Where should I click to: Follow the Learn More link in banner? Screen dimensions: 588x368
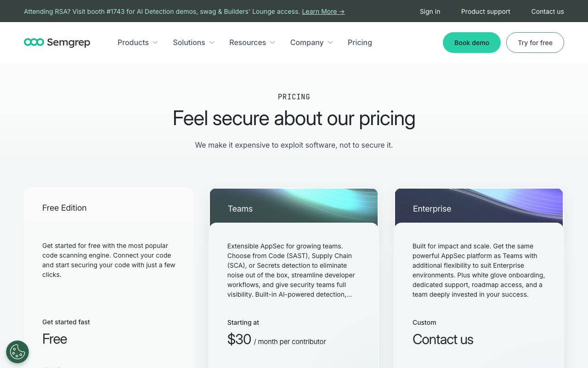323,11
